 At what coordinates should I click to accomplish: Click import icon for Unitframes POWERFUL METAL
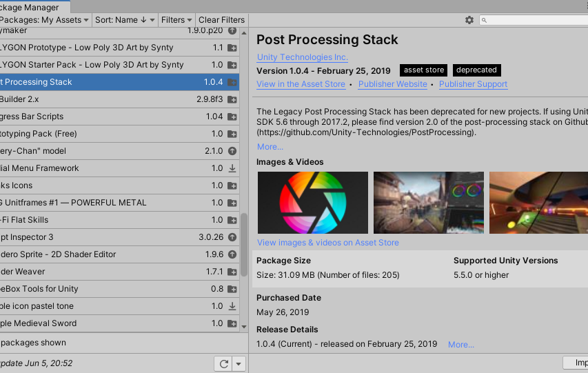point(232,203)
